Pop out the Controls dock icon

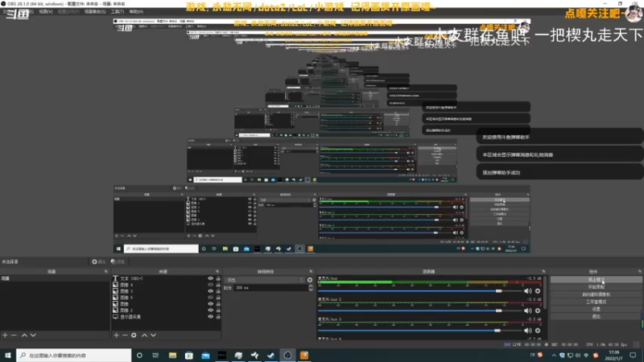[639, 272]
